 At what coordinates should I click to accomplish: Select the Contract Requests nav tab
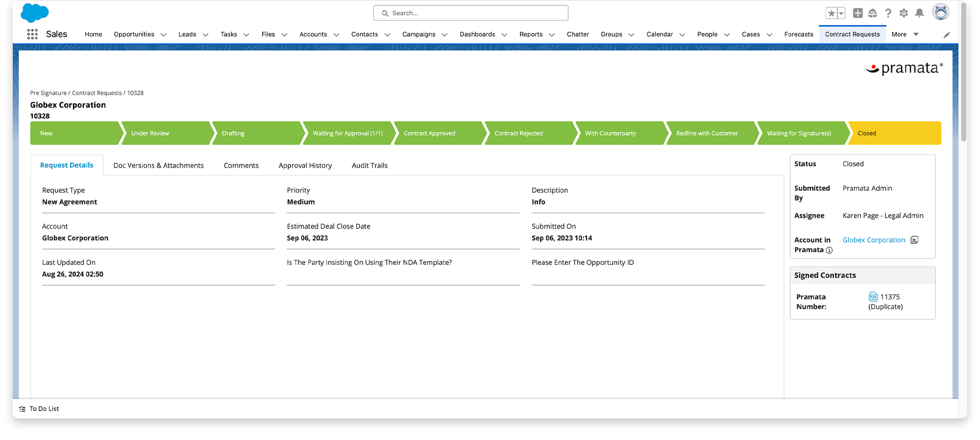point(852,34)
